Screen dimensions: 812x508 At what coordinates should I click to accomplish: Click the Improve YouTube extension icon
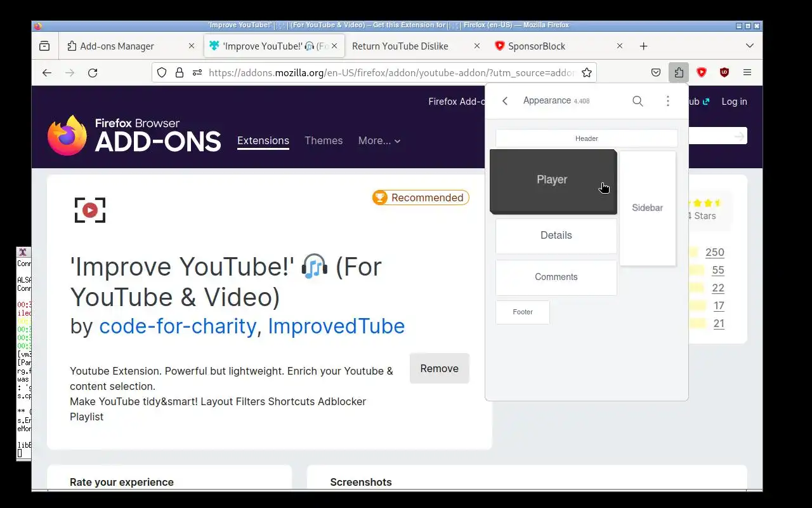(x=90, y=210)
